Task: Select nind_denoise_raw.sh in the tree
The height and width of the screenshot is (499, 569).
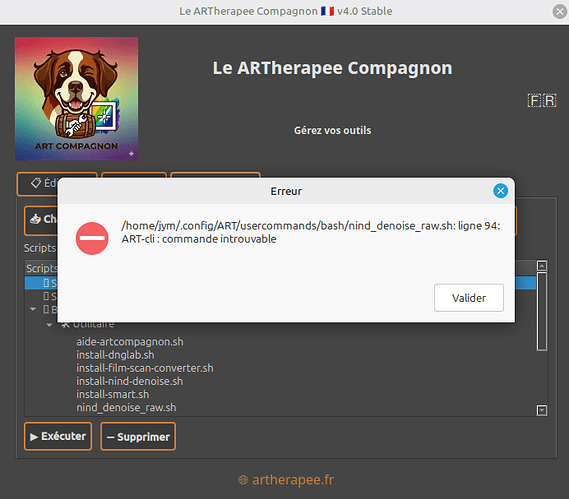Action: pos(126,408)
